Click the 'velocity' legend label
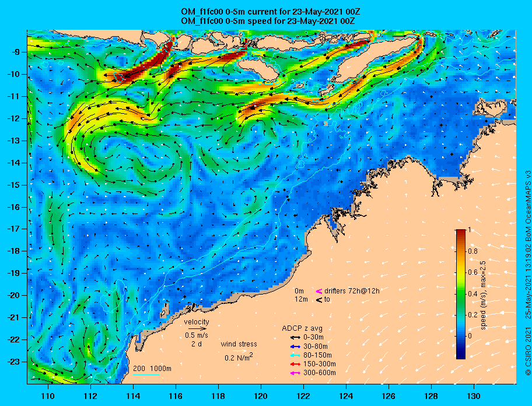The width and height of the screenshot is (532, 406). coord(197,321)
